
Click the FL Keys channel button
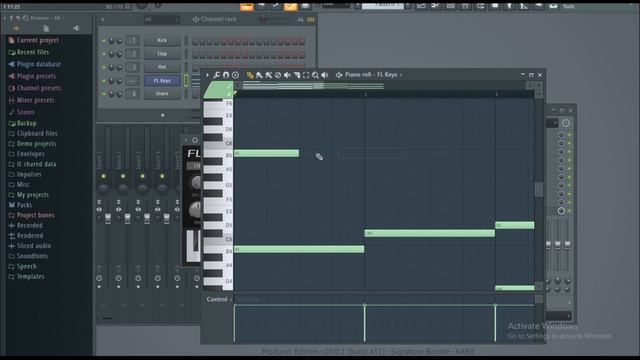point(162,81)
